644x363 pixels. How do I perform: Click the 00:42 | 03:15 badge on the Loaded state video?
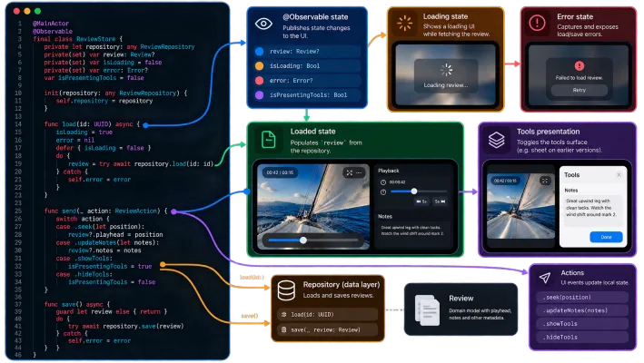pos(280,172)
